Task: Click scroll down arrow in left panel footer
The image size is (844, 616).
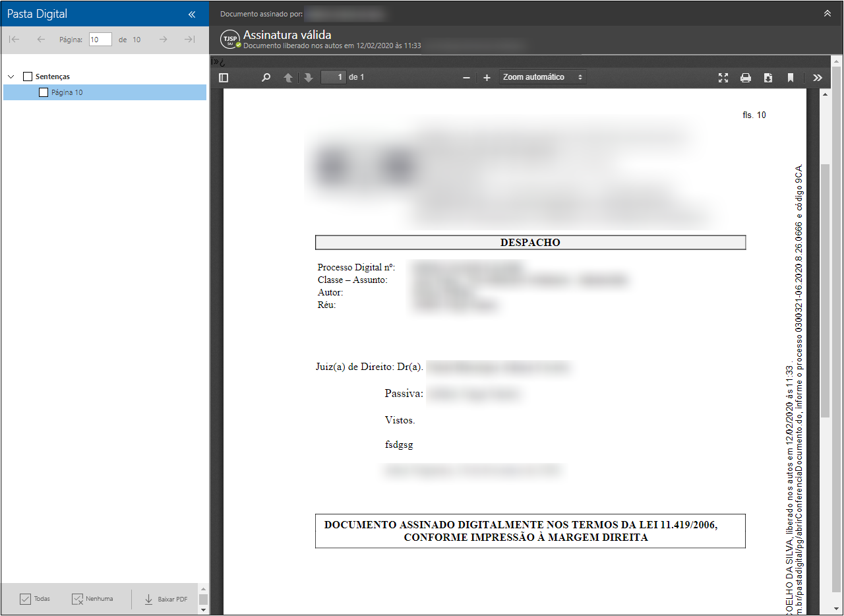Action: pos(203,610)
